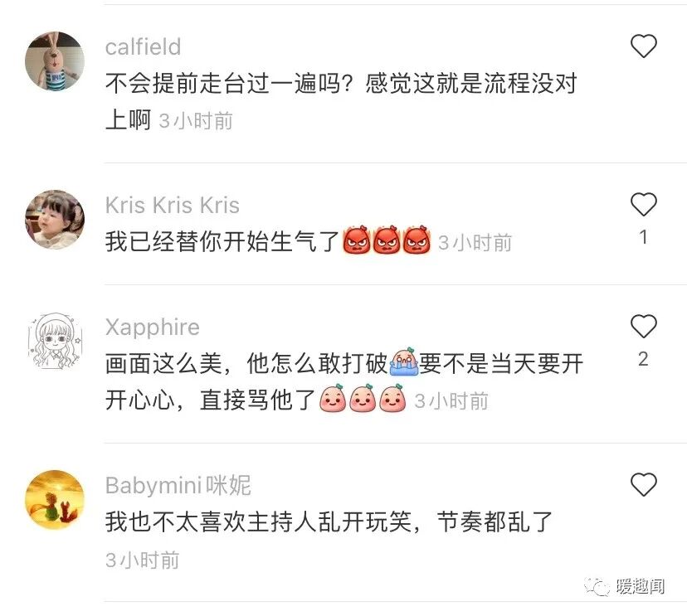The width and height of the screenshot is (687, 616).
Task: Like Kris Kris Kris's comment heart
Action: pyautogui.click(x=643, y=205)
